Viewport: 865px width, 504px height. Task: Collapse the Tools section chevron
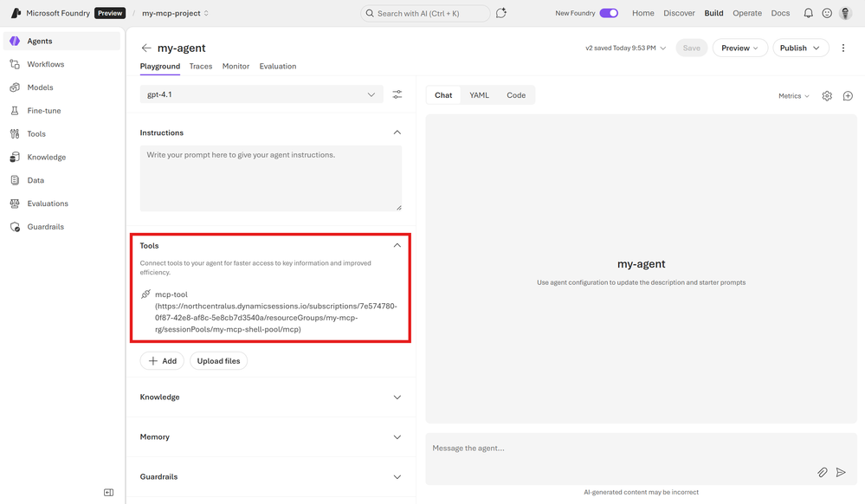pyautogui.click(x=397, y=245)
